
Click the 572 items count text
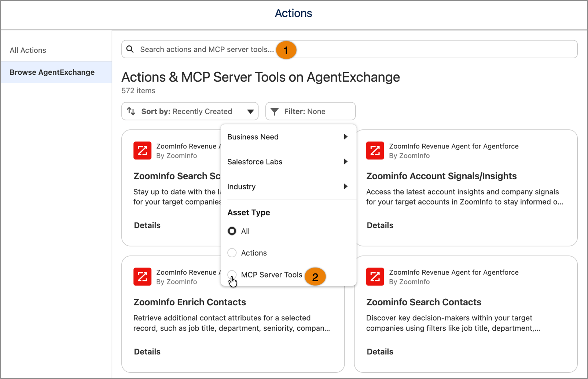[x=138, y=91]
